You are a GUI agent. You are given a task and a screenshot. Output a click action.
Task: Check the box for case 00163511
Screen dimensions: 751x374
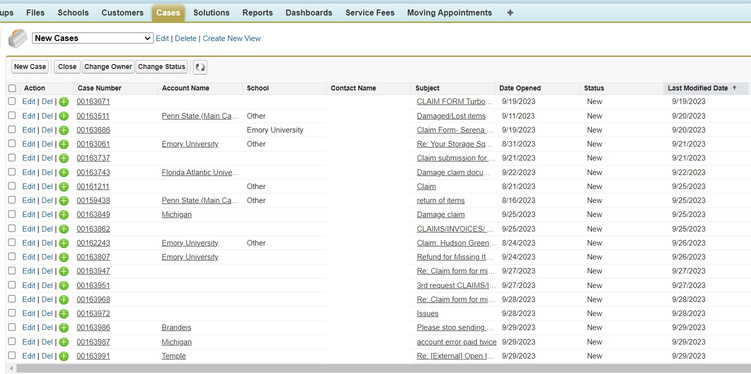click(12, 115)
